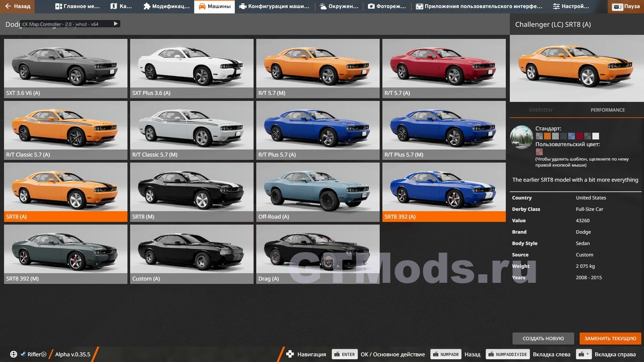The width and height of the screenshot is (644, 362).
Task: Click the ЗАМЕНИТЬ ТЕКУЩУЮ button
Action: click(611, 338)
